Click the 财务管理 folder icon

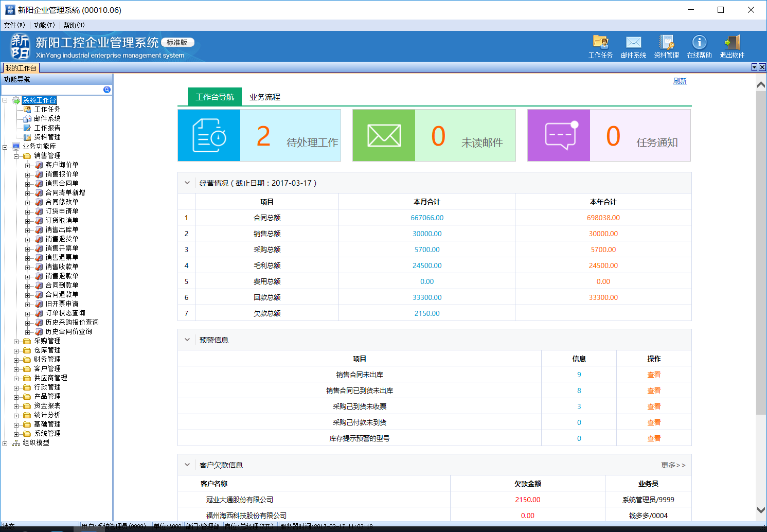pos(27,359)
